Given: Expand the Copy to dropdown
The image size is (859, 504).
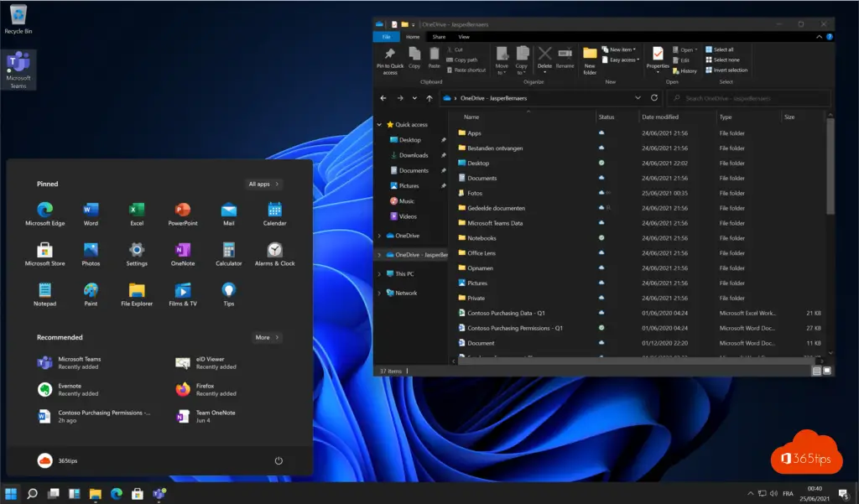Looking at the screenshot, I should pos(521,60).
